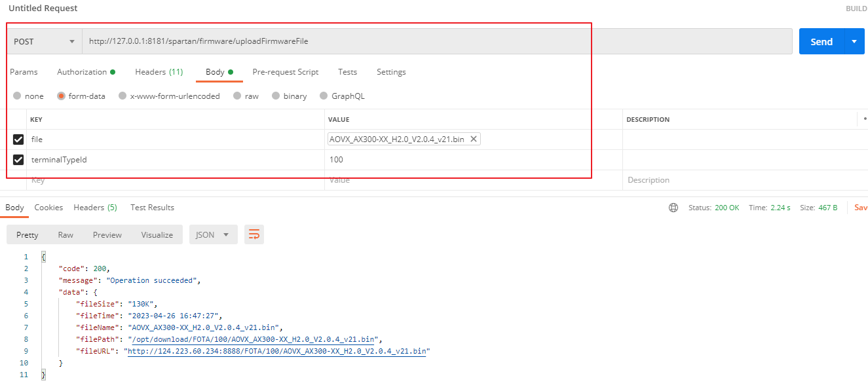Select the form-data body type
This screenshot has height=389, width=868.
(x=81, y=96)
